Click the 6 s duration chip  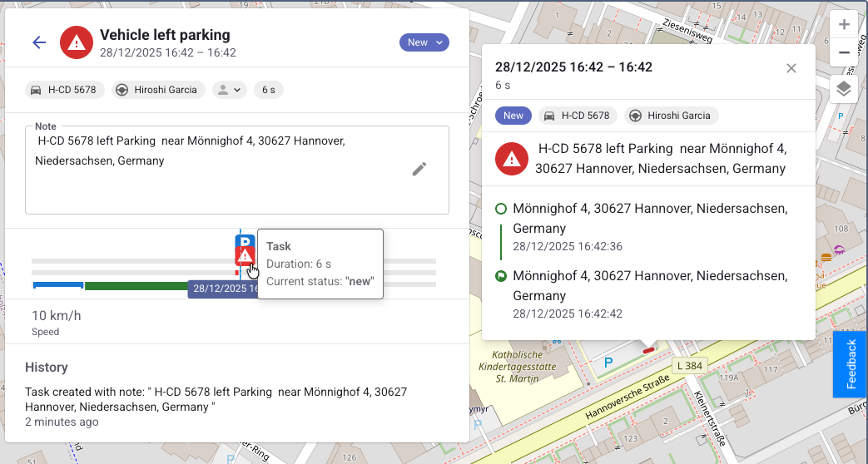(269, 90)
